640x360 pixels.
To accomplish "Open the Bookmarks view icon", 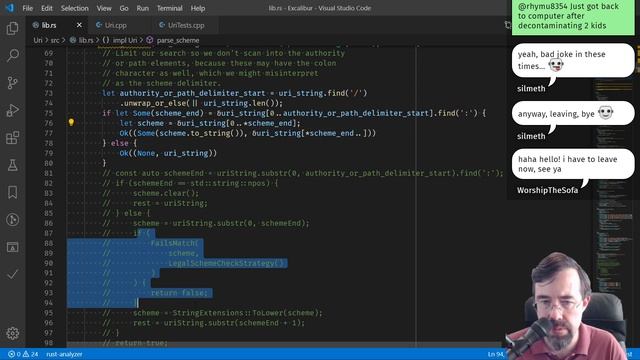I will click(12, 192).
